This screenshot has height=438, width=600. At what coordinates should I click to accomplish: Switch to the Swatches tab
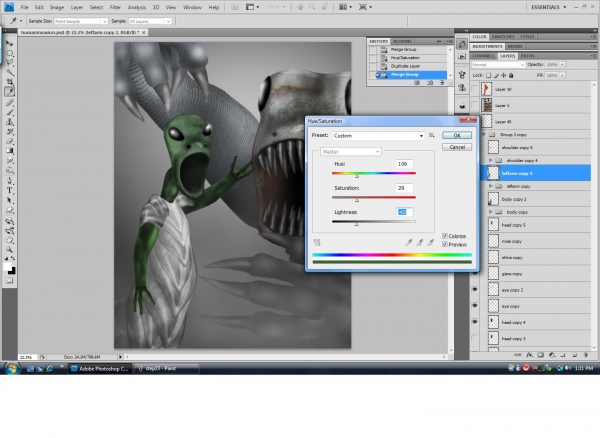(x=503, y=37)
